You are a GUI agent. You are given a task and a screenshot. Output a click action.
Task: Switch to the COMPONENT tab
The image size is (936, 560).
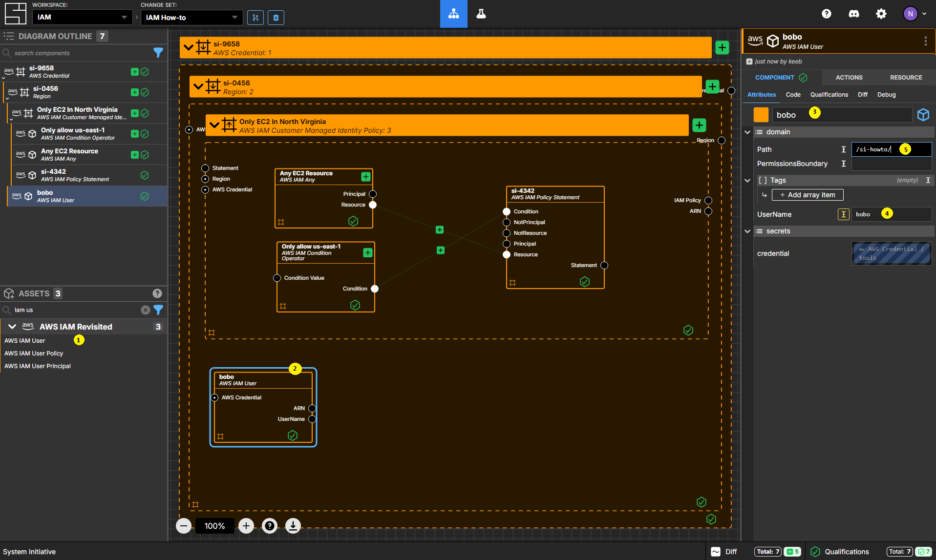pyautogui.click(x=781, y=78)
